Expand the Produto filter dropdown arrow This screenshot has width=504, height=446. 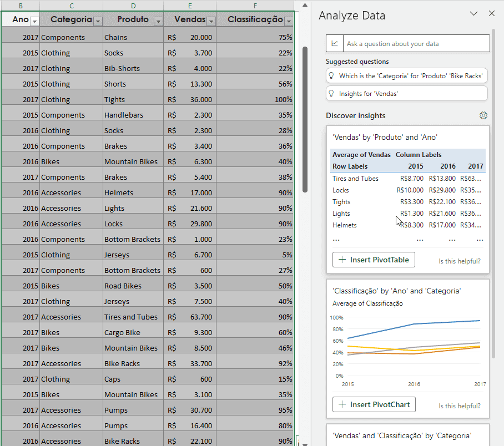click(x=158, y=21)
